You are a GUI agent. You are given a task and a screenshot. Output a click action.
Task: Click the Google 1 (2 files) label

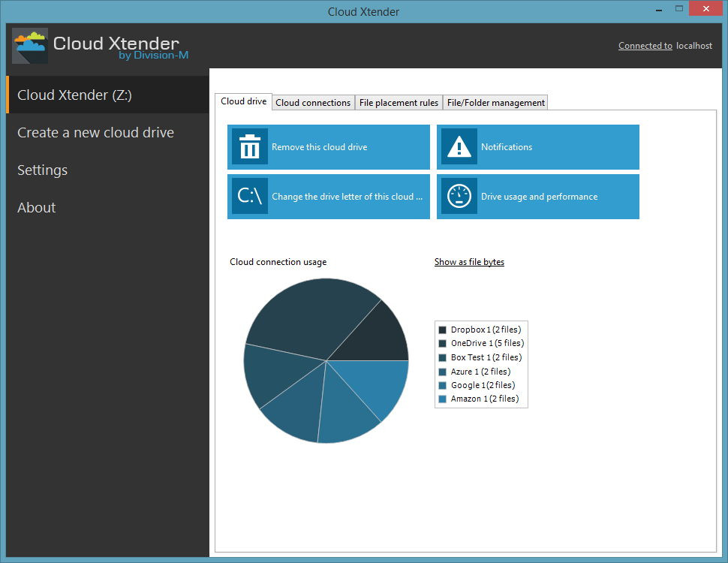tap(483, 385)
